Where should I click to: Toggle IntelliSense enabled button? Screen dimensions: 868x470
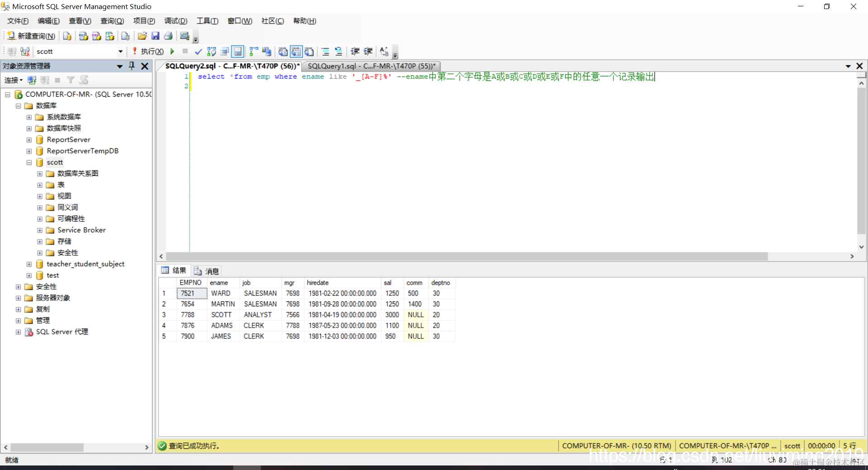(x=238, y=52)
